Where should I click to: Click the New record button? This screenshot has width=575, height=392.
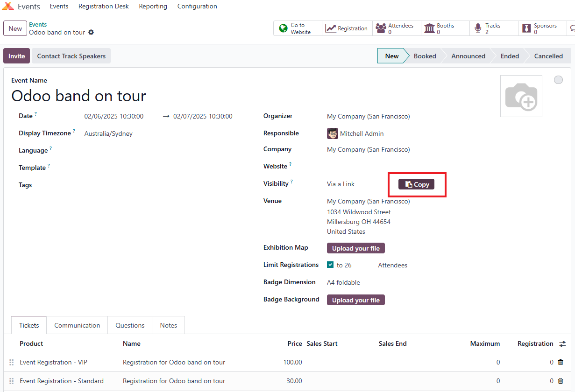click(x=15, y=28)
